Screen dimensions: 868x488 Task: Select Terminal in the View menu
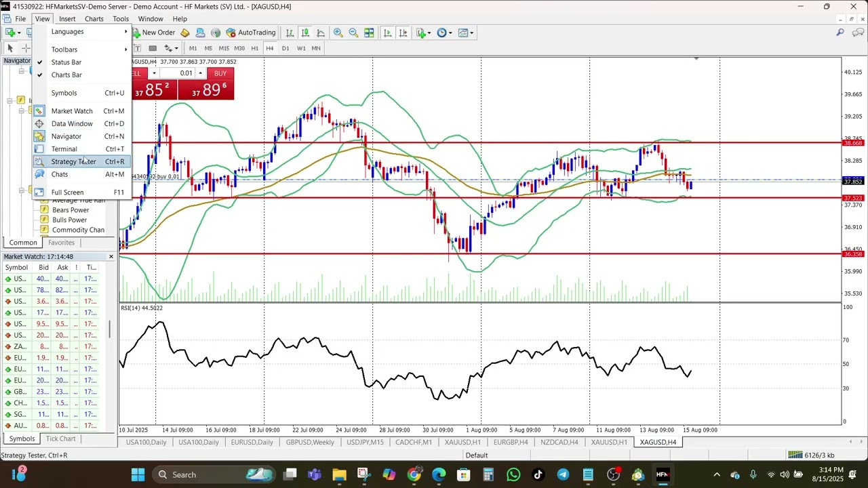81,149
